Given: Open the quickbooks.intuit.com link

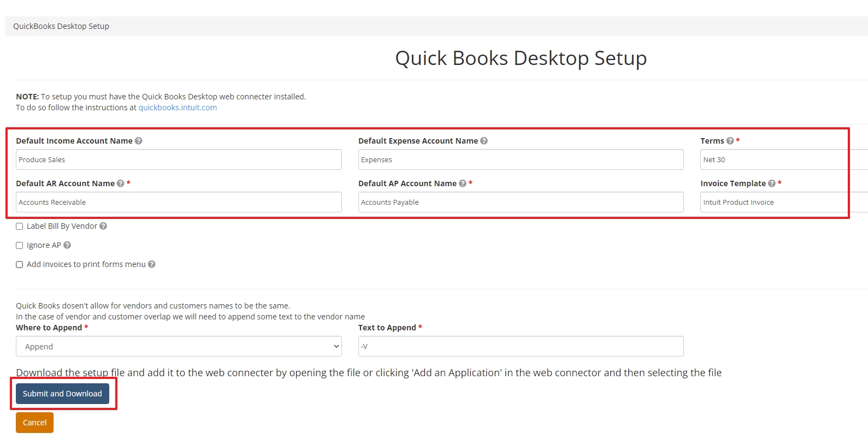Looking at the screenshot, I should point(178,108).
